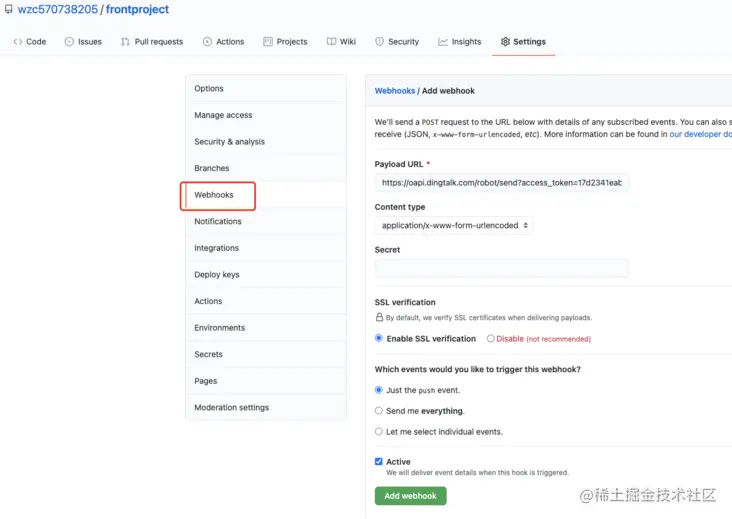Image resolution: width=732 pixels, height=519 pixels.
Task: Click the Code tab angle-brackets icon
Action: tap(18, 42)
